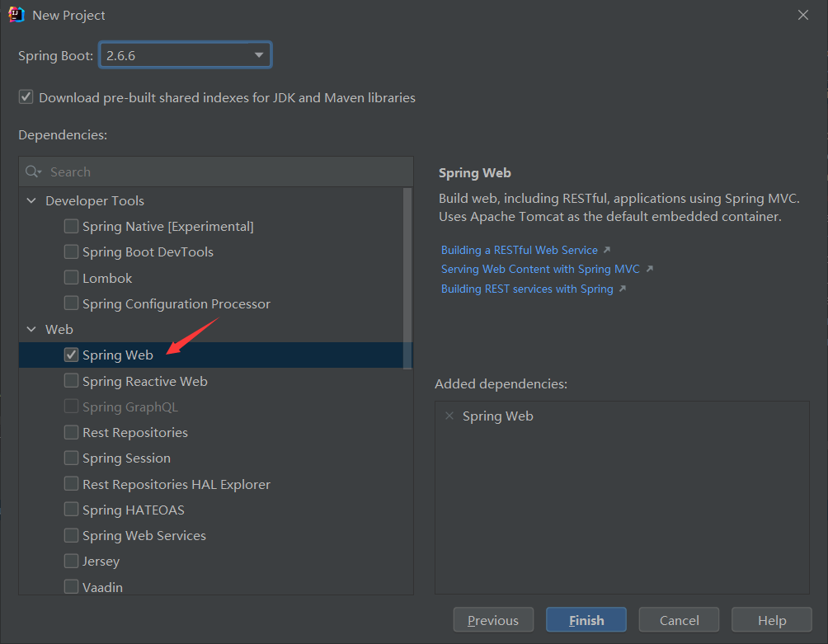Uncheck the Spring Web checkbox
828x644 pixels.
pos(71,355)
